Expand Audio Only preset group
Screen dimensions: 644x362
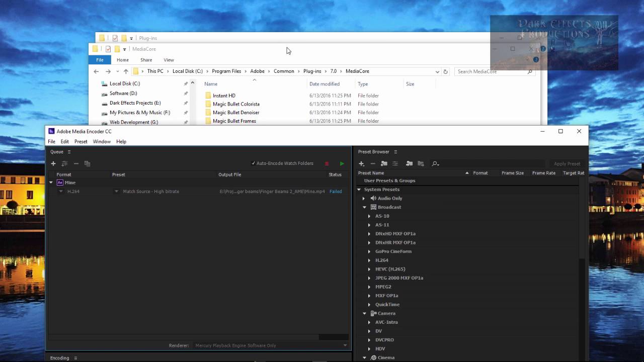(364, 199)
